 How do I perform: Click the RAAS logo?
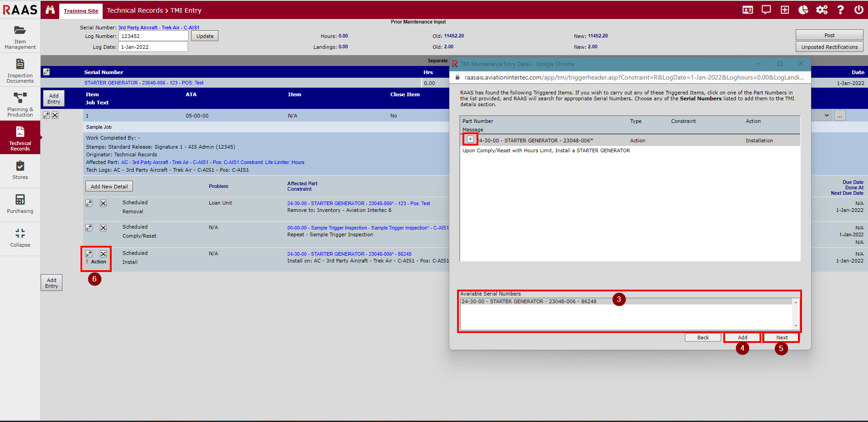coord(20,10)
